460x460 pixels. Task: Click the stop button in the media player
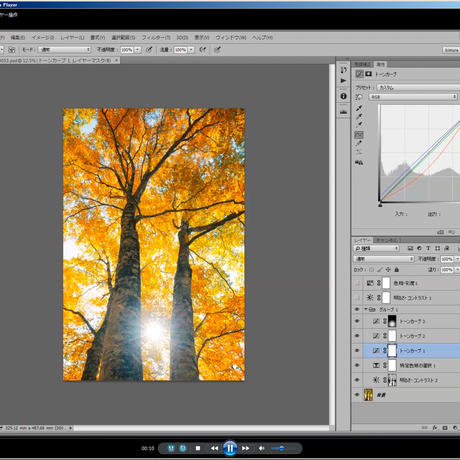click(x=198, y=448)
